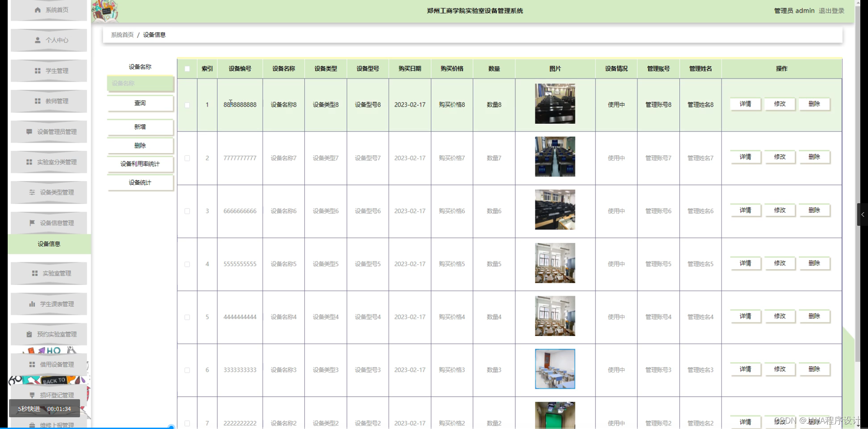
Task: Click the grid icon beside 教师管理
Action: click(38, 101)
